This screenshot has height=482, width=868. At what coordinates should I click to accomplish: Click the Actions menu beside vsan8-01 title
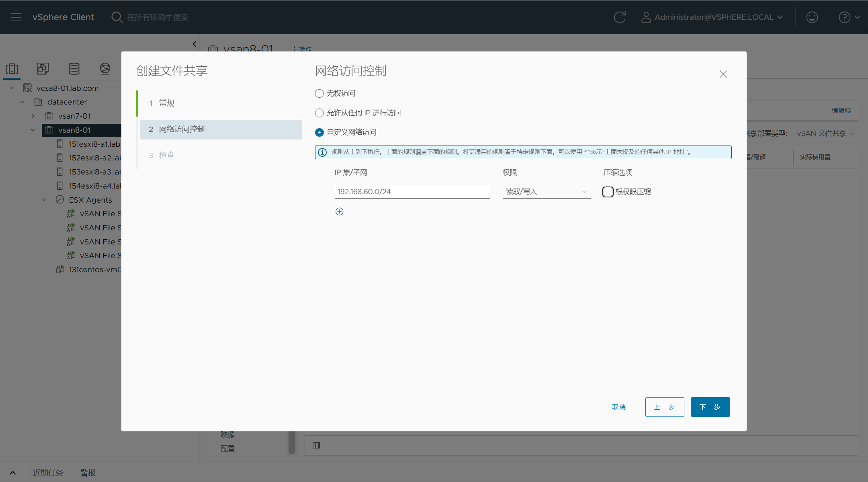click(x=303, y=49)
